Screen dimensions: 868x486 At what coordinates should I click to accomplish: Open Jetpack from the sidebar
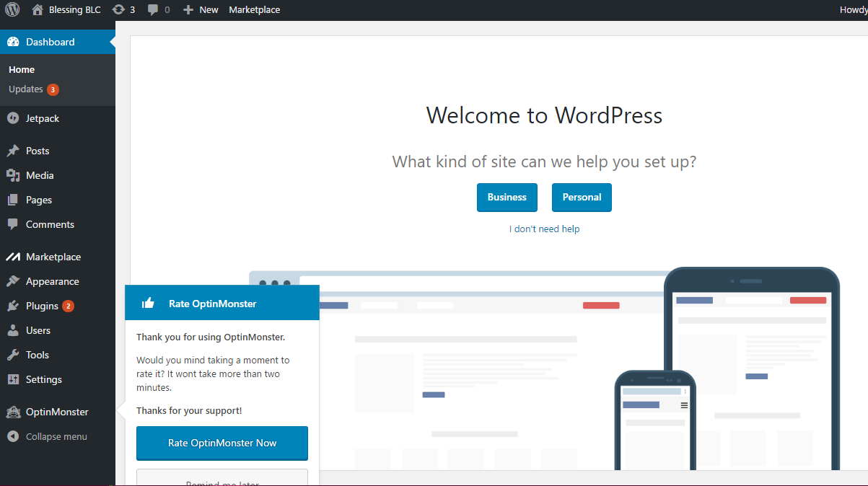point(42,118)
